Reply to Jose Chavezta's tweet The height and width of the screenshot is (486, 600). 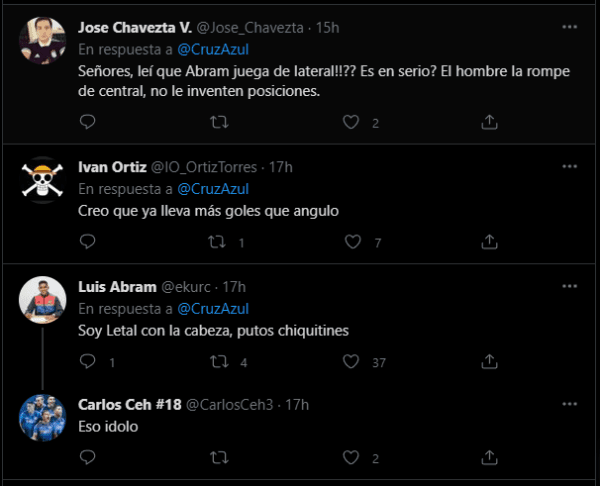tap(87, 122)
